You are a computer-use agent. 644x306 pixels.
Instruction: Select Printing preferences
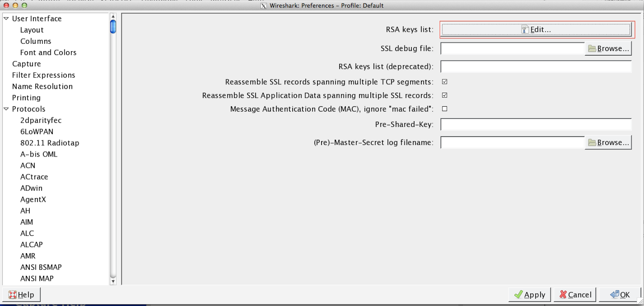click(x=26, y=97)
